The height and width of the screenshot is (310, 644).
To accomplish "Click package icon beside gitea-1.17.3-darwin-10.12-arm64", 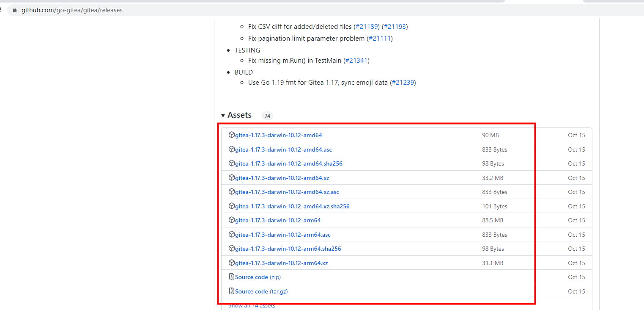I will (231, 220).
